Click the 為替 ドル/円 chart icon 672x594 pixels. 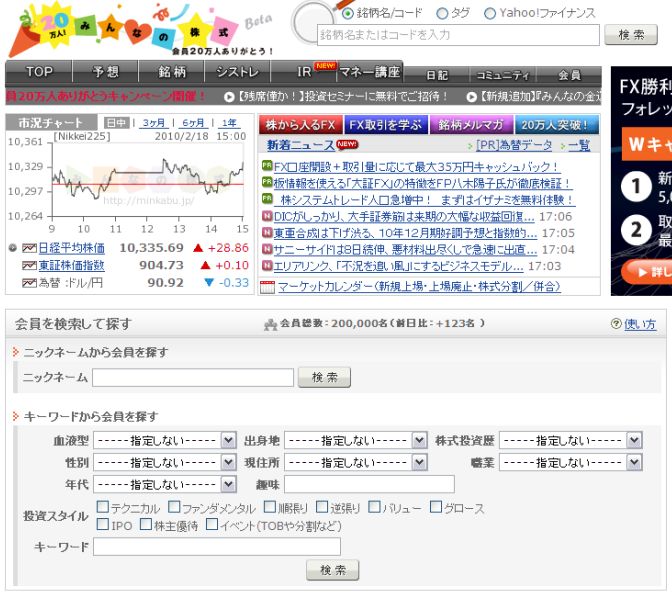pyautogui.click(x=29, y=283)
